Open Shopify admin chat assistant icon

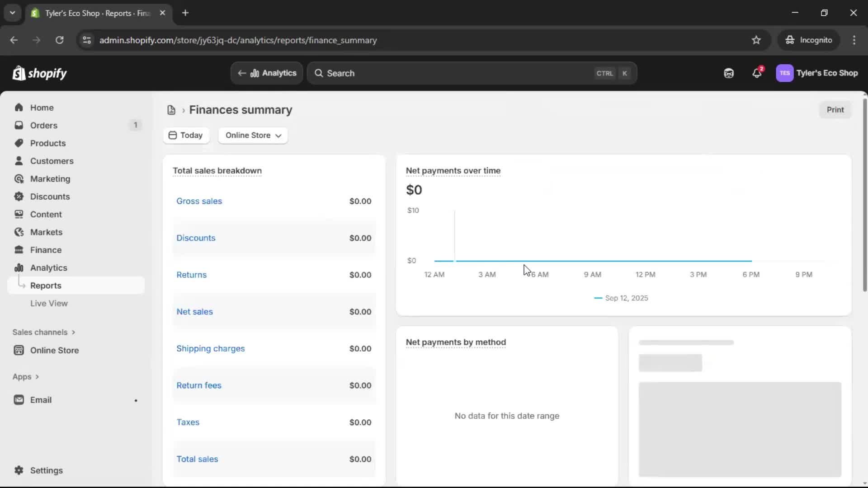point(728,73)
